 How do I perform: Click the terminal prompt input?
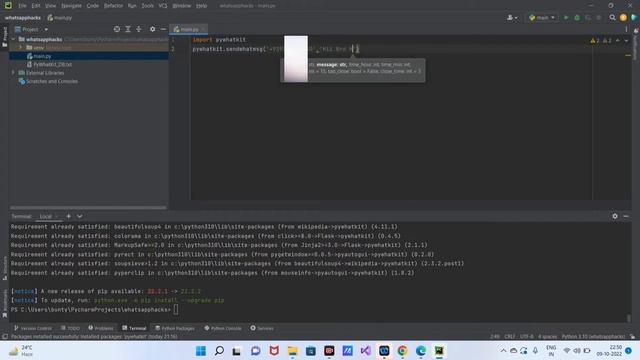176,309
